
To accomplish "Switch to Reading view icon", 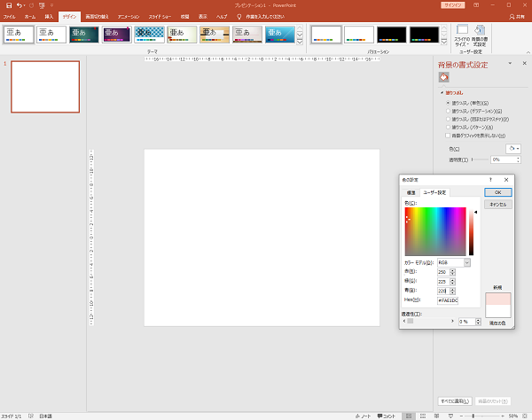I will click(x=436, y=416).
